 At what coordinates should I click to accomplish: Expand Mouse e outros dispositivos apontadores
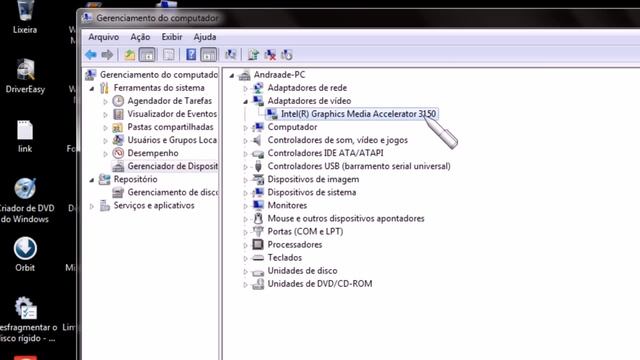tap(245, 219)
